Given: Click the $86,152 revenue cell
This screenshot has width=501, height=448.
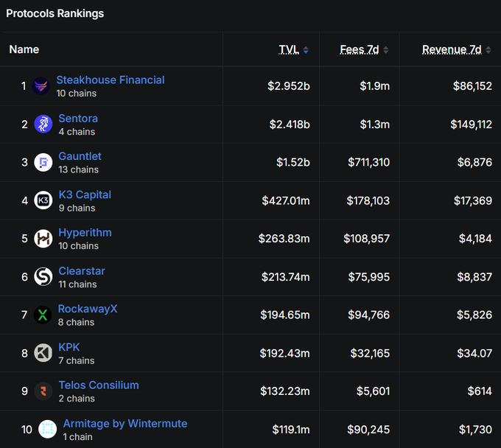Looking at the screenshot, I should pyautogui.click(x=472, y=86).
